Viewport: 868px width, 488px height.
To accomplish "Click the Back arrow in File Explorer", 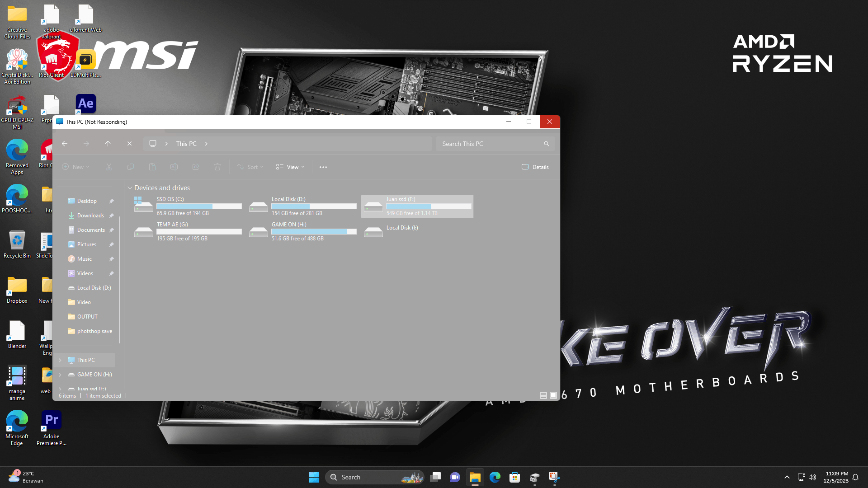I will (65, 144).
